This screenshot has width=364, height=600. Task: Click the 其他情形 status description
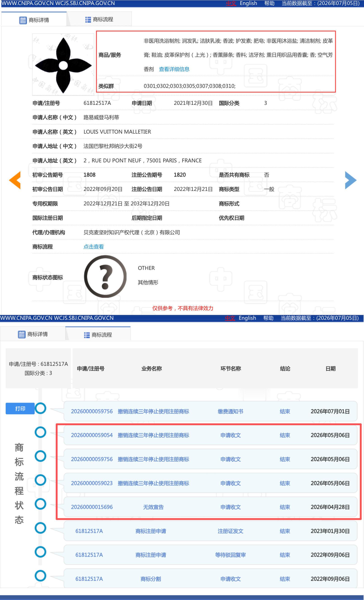pyautogui.click(x=148, y=283)
